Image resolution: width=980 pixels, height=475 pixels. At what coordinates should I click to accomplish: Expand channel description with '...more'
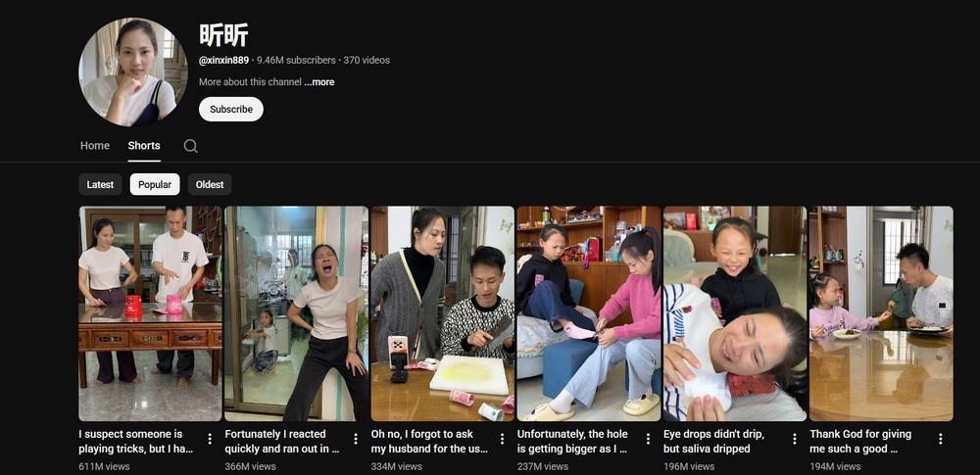click(318, 82)
